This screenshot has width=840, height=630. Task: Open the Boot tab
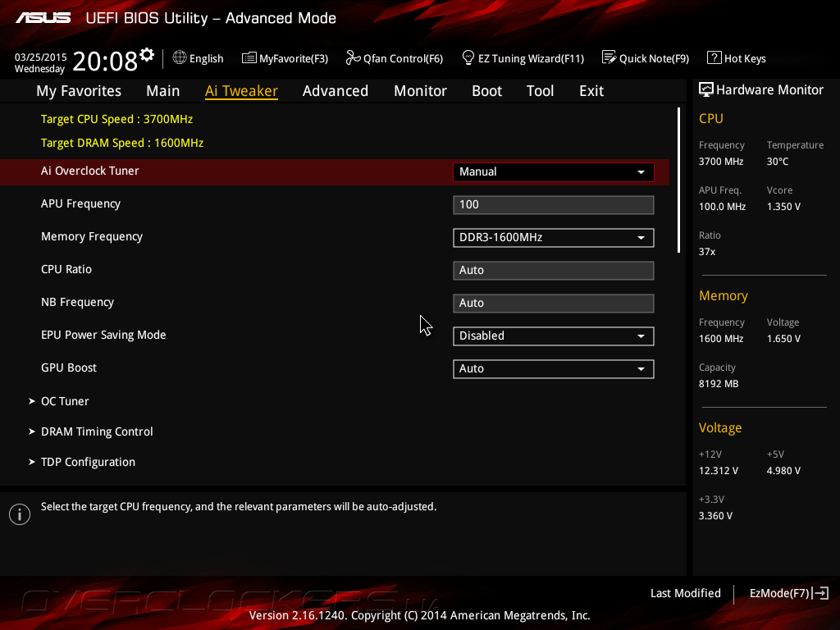click(x=487, y=91)
